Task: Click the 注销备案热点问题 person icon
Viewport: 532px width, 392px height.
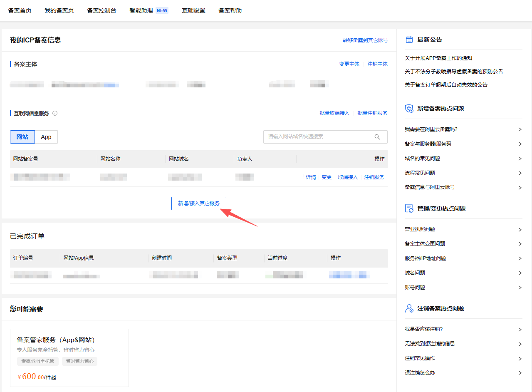Action: 409,308
